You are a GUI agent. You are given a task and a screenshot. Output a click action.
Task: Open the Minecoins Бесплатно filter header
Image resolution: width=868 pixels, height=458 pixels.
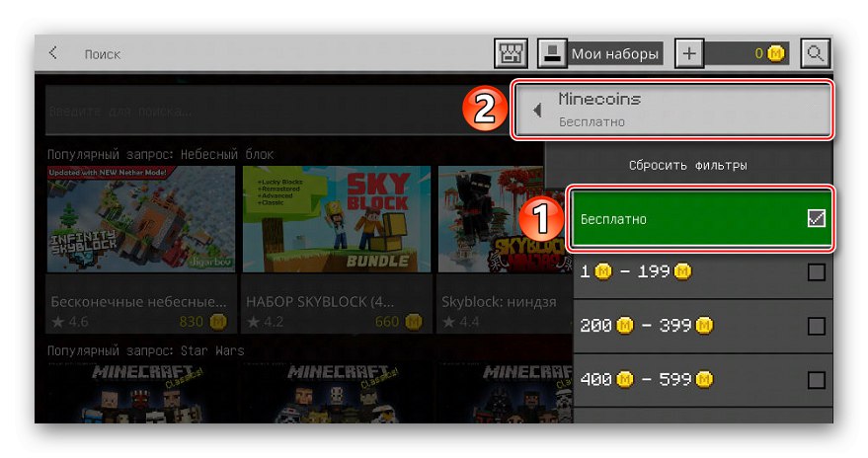coord(672,110)
